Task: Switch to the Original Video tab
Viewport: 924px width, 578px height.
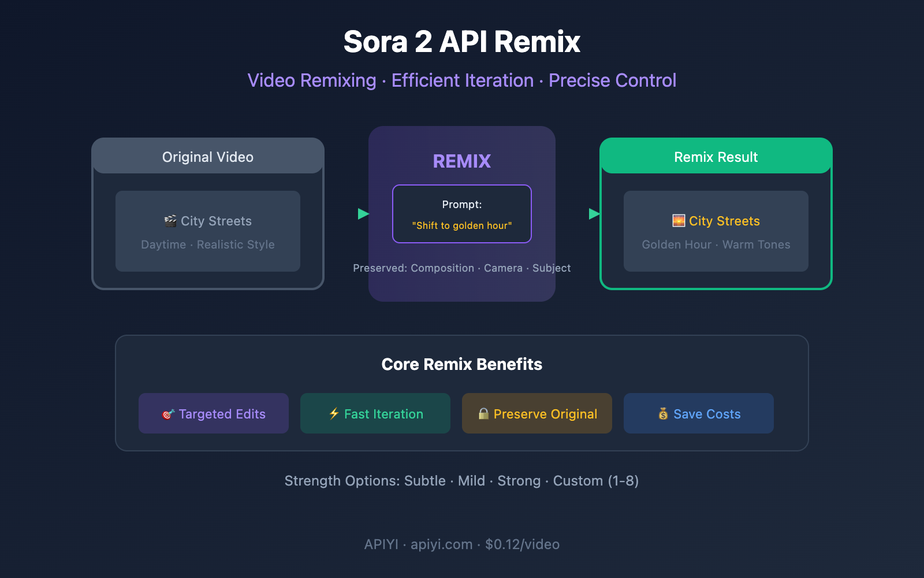Action: tap(207, 156)
